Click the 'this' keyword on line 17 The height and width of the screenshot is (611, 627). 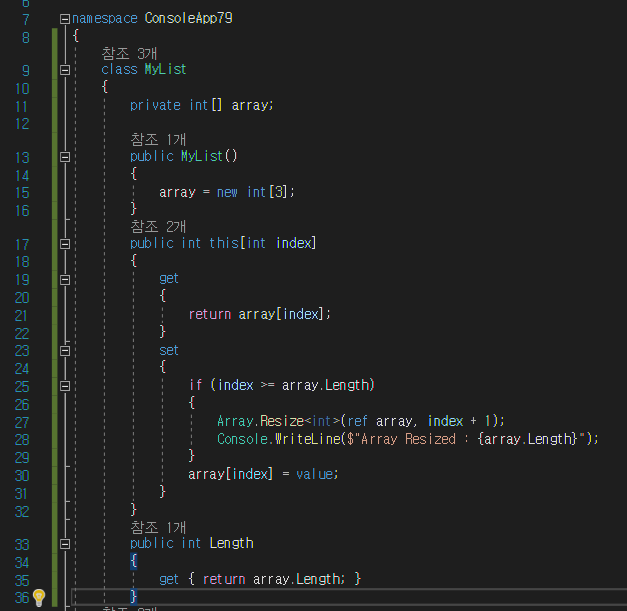point(224,243)
